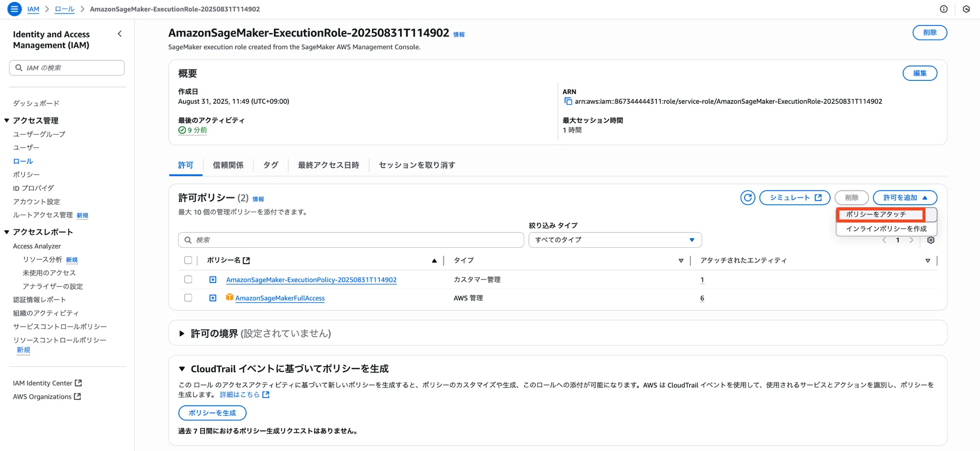The height and width of the screenshot is (451, 980).
Task: Open 未使用のアクセス in sidebar
Action: pos(49,273)
